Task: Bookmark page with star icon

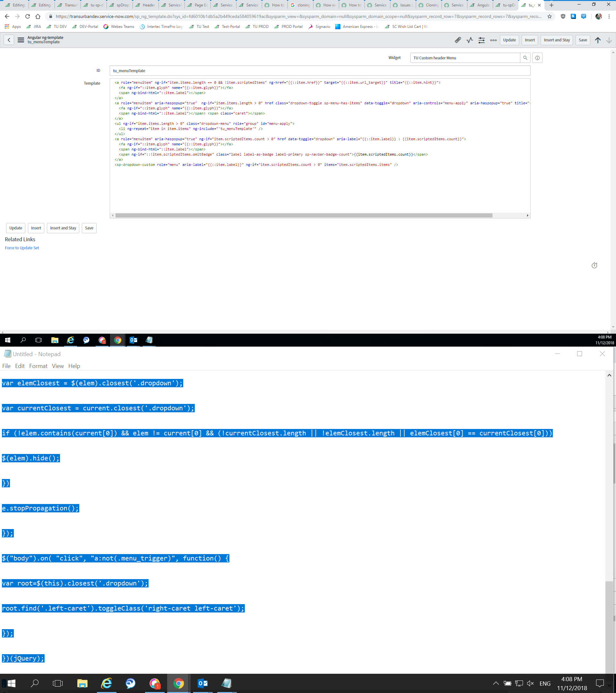Action: (550, 16)
